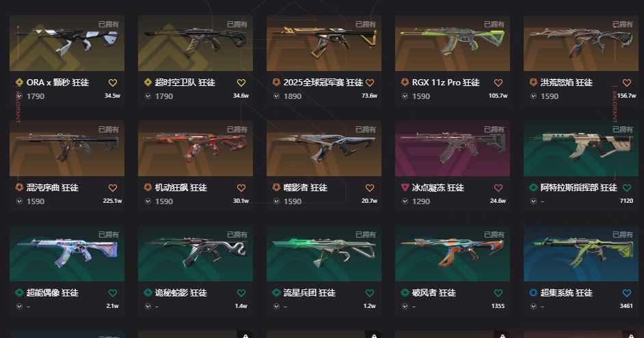Toggle heart on 超时空卫队 狂徒

(241, 83)
